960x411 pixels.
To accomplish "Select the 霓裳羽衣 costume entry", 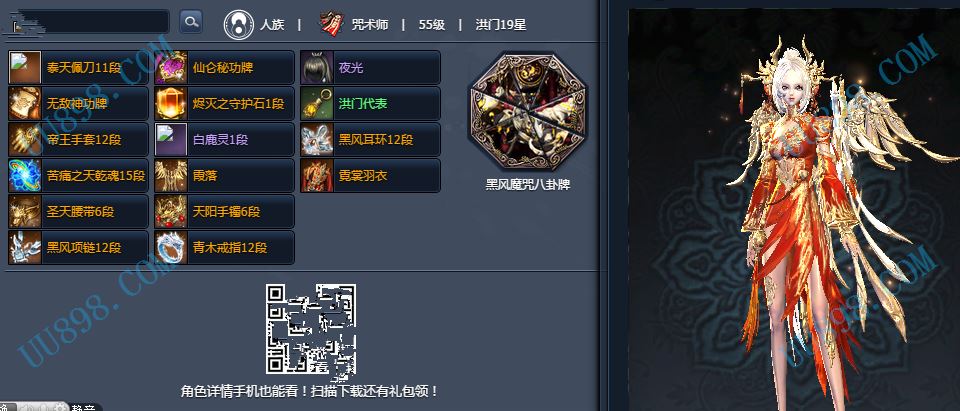I will pyautogui.click(x=370, y=176).
